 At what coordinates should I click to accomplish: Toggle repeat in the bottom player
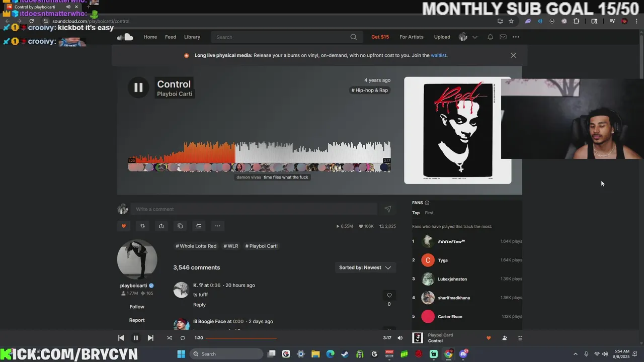[183, 338]
